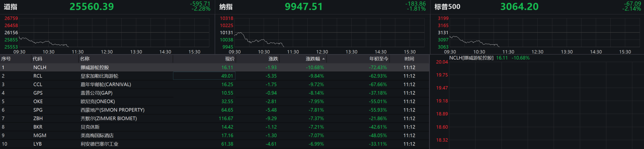
Task: Click the 序号 column header
Action: (6, 59)
